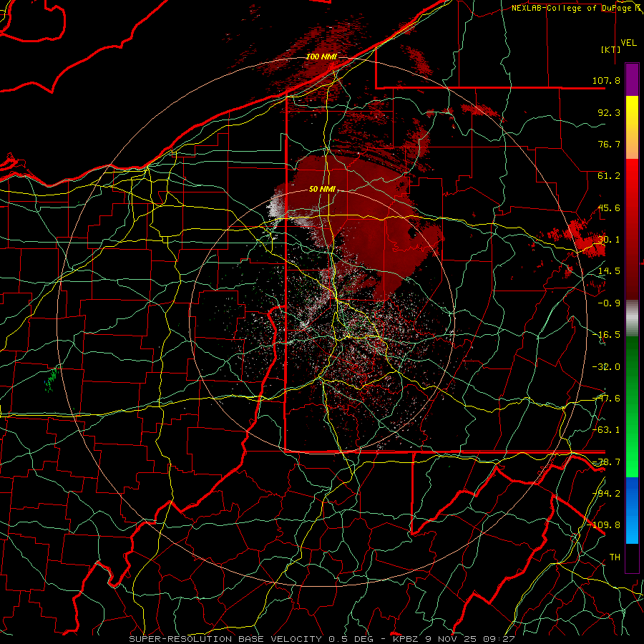The width and height of the screenshot is (644, 644).
Task: Click the -0.9 value on velocity scale
Action: click(609, 303)
